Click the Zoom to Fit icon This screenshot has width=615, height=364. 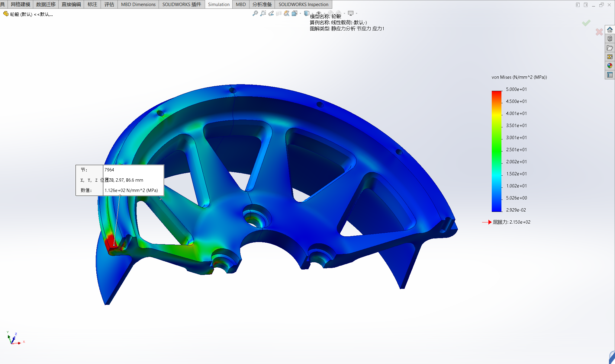255,13
